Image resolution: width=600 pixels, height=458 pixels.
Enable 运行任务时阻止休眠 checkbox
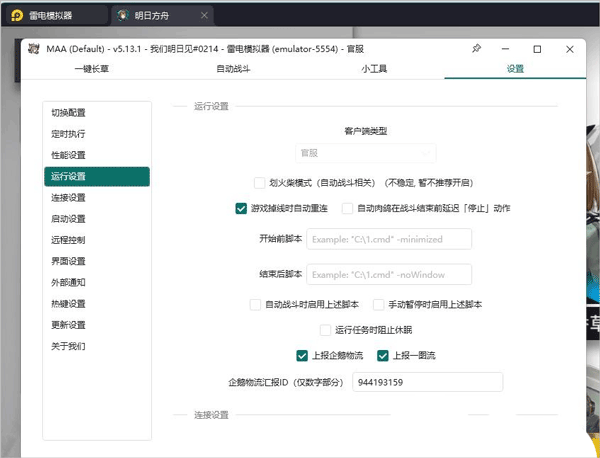coord(325,330)
